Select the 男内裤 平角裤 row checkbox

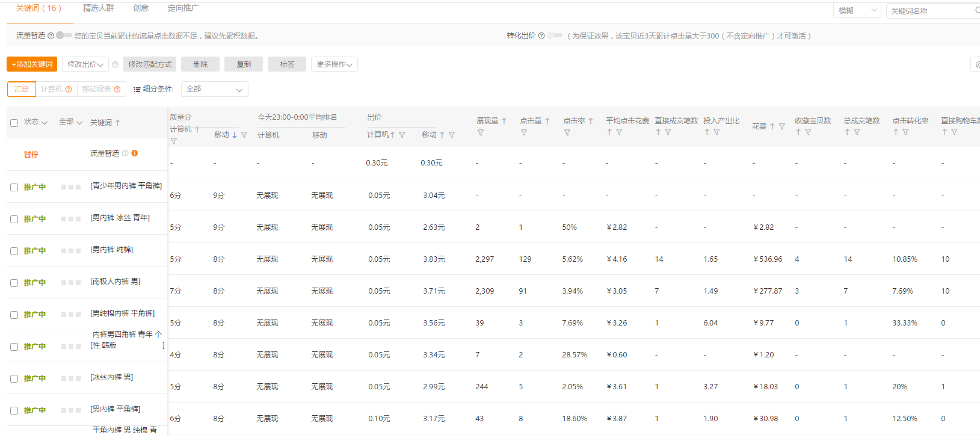[x=14, y=410]
